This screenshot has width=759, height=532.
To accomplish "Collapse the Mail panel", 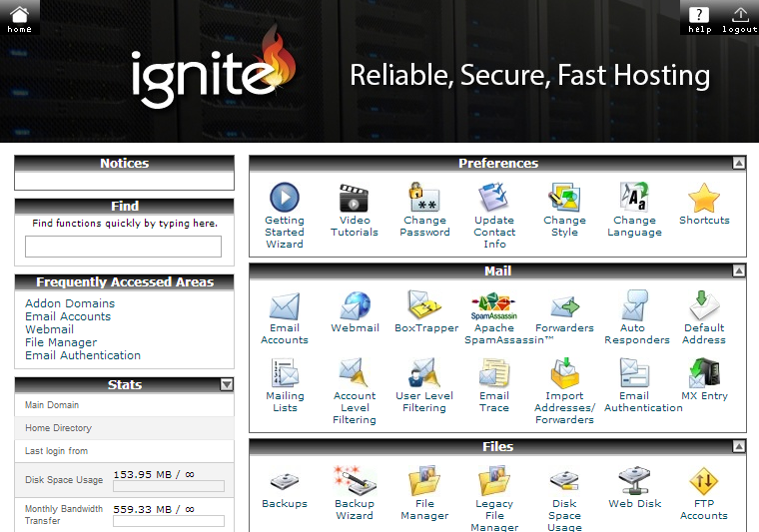I will click(739, 270).
